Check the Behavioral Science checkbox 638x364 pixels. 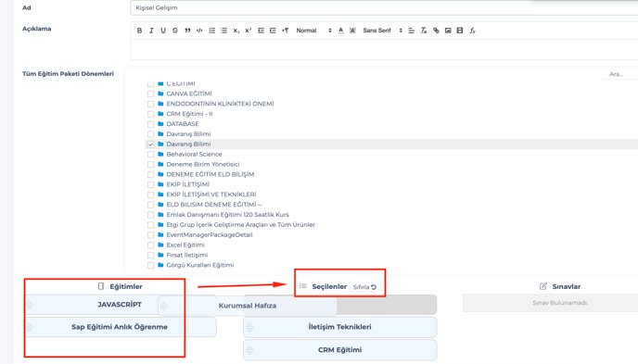click(x=150, y=155)
